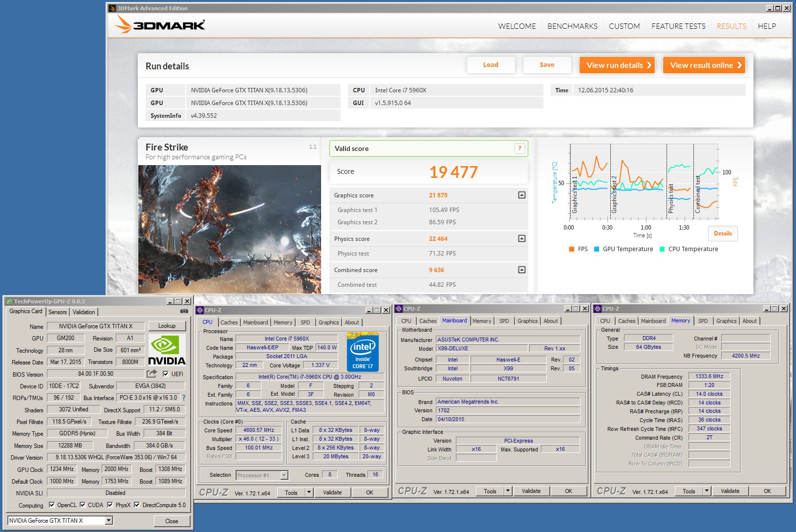Click Validate in the Mainboard CPU-Z window

(531, 491)
